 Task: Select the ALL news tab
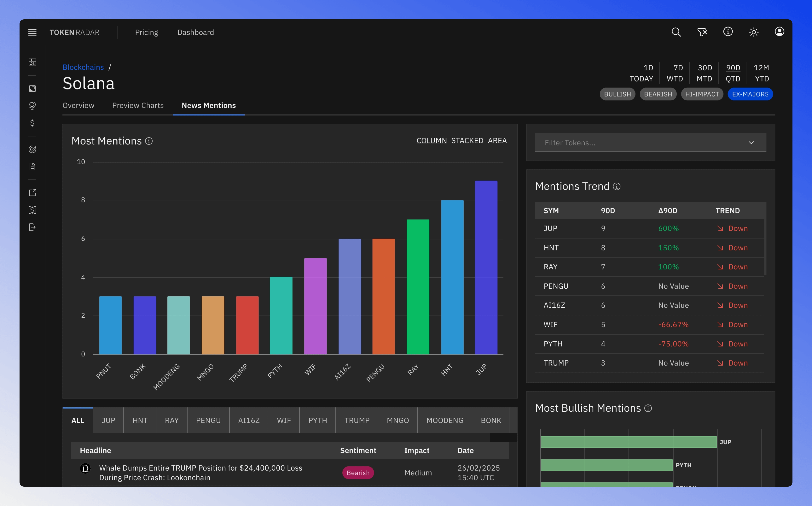point(78,420)
